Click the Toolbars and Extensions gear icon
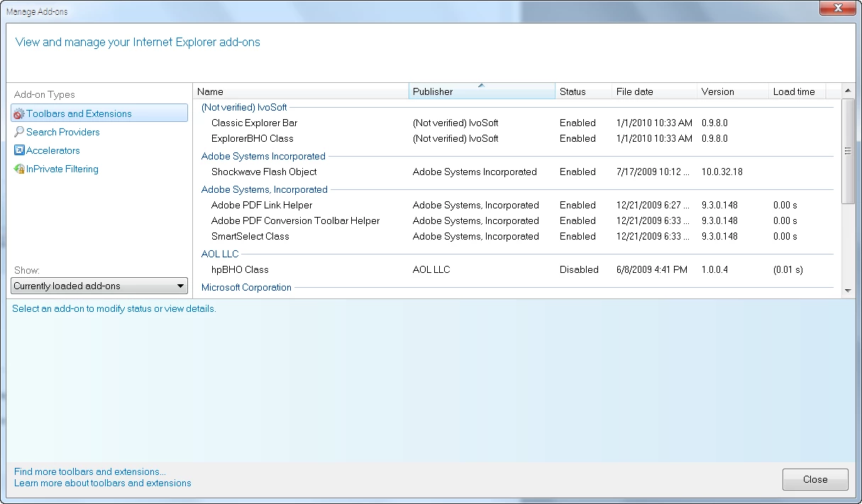This screenshot has height=504, width=862. point(19,113)
